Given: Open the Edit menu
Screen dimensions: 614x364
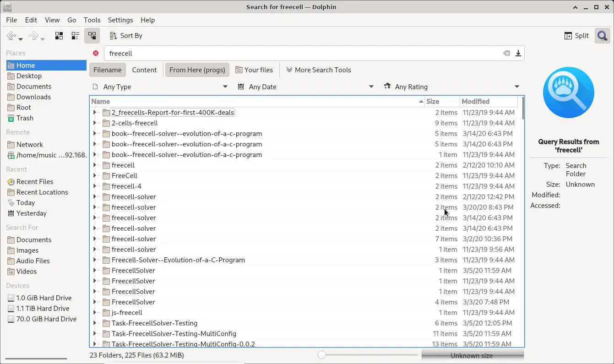Looking at the screenshot, I should pyautogui.click(x=31, y=20).
